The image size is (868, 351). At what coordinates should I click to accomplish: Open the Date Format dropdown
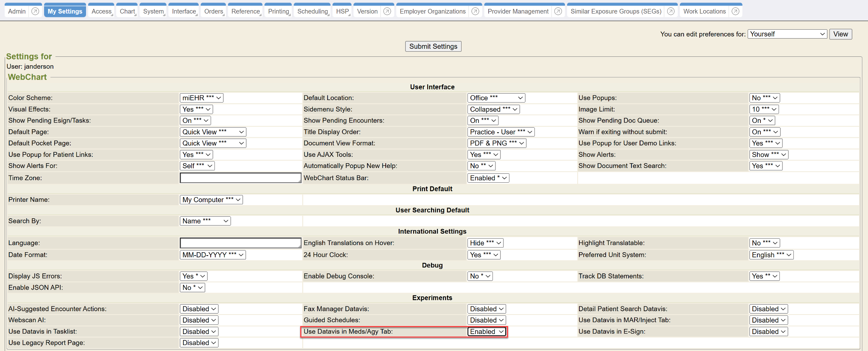(x=213, y=255)
